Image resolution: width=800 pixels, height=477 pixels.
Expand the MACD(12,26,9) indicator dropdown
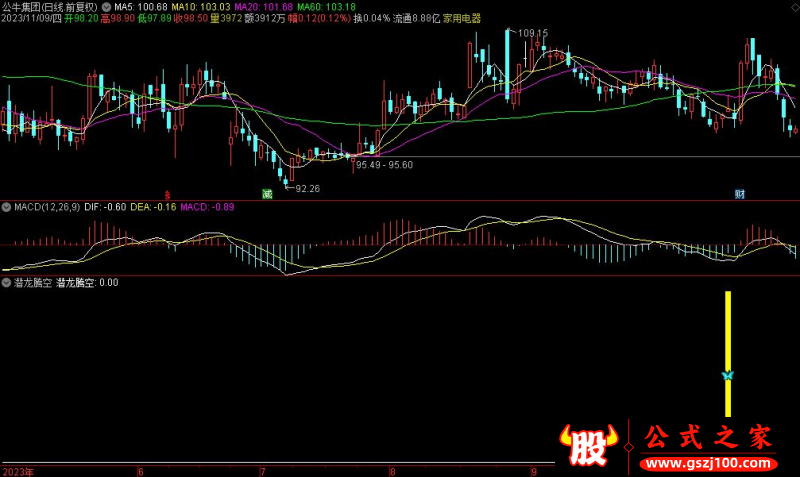[6, 207]
